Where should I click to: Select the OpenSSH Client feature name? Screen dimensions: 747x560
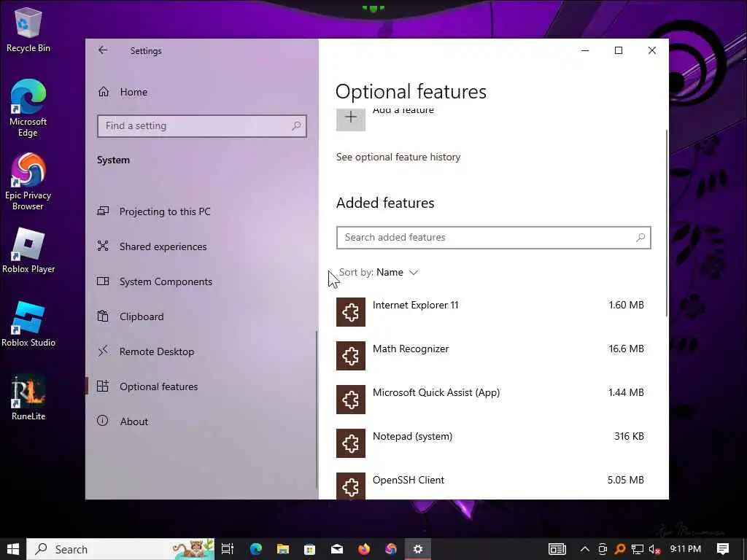tap(409, 480)
